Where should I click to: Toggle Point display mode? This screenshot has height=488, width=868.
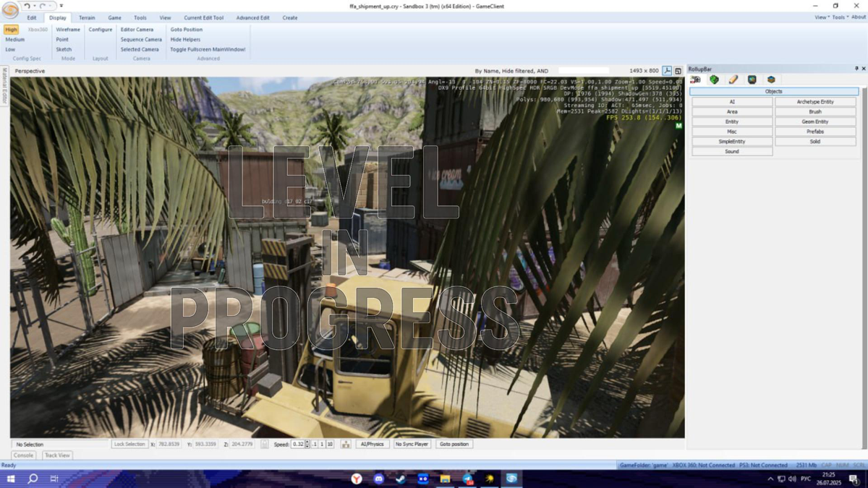pos(62,40)
